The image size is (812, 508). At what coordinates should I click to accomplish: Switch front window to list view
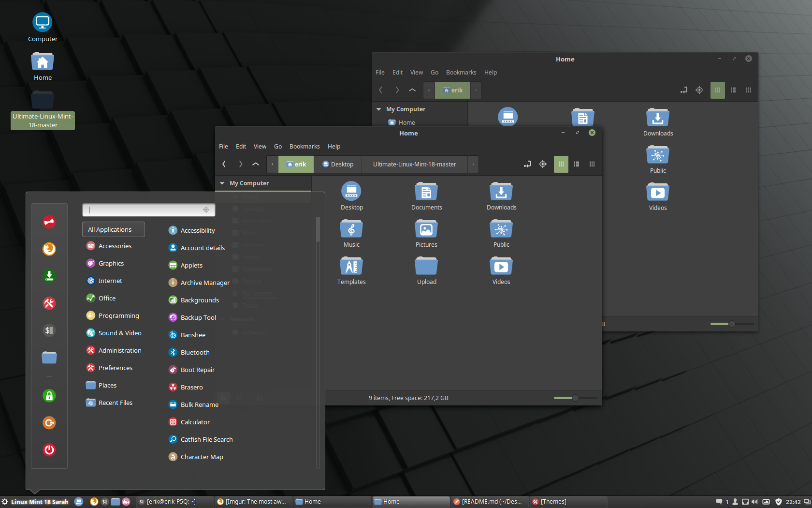click(577, 164)
